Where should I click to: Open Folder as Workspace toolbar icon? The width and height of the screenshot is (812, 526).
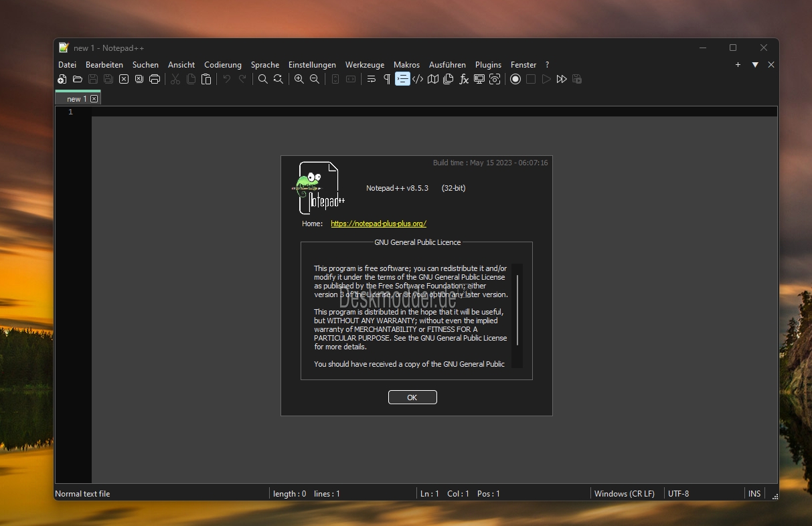pyautogui.click(x=479, y=79)
